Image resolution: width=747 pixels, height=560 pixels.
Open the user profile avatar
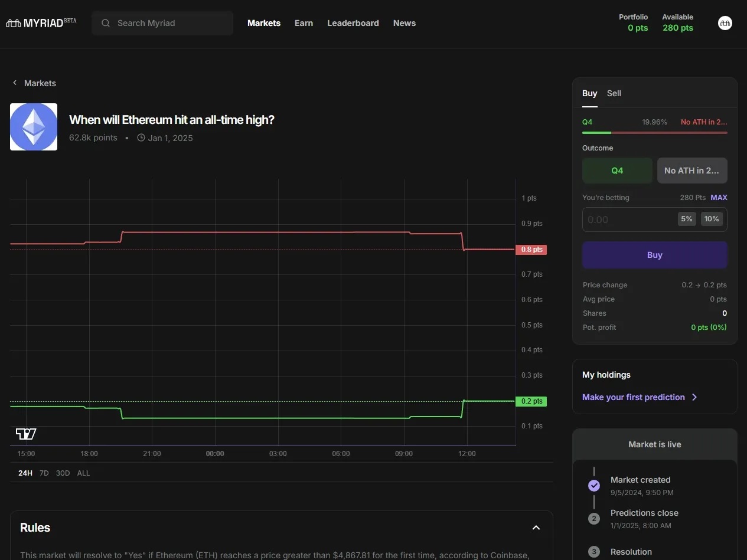click(x=725, y=23)
